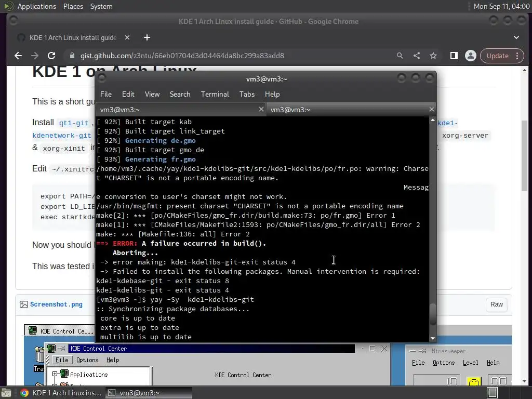
Task: Click the Chrome window menu button
Action: 14,21
